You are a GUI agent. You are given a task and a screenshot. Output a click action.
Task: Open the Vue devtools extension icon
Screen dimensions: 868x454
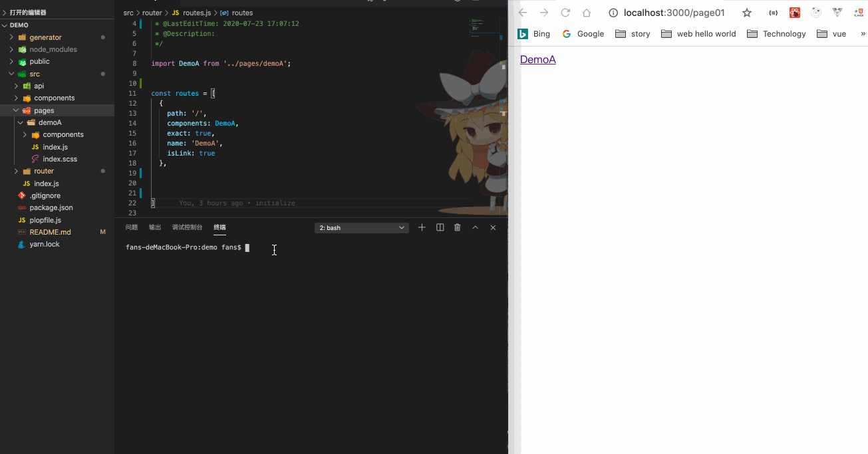837,13
